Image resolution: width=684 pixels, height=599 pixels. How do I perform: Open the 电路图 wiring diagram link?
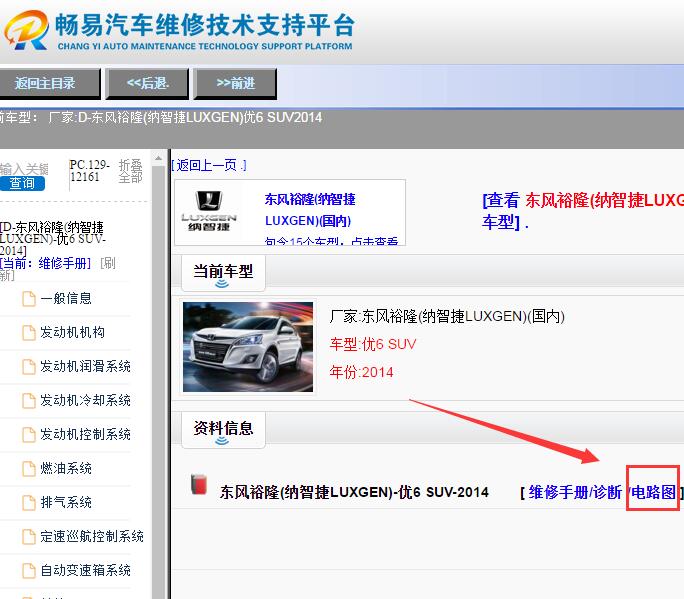(x=653, y=492)
